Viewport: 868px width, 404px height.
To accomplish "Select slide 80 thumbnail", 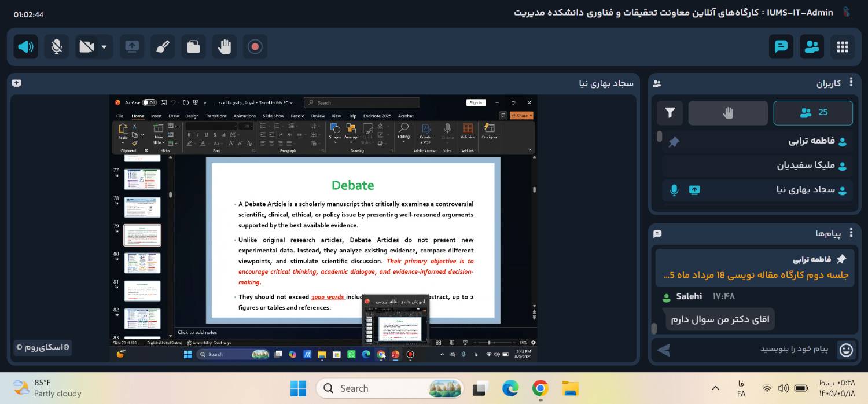I will point(142,263).
